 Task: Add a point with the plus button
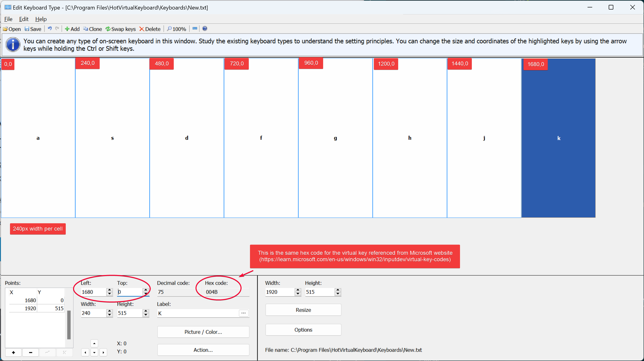[x=13, y=352]
